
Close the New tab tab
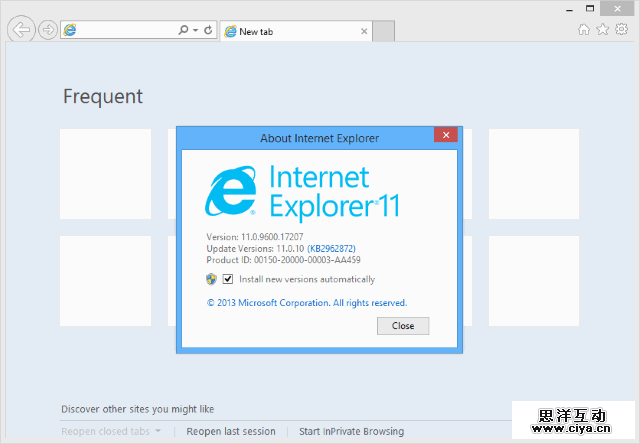pos(364,31)
